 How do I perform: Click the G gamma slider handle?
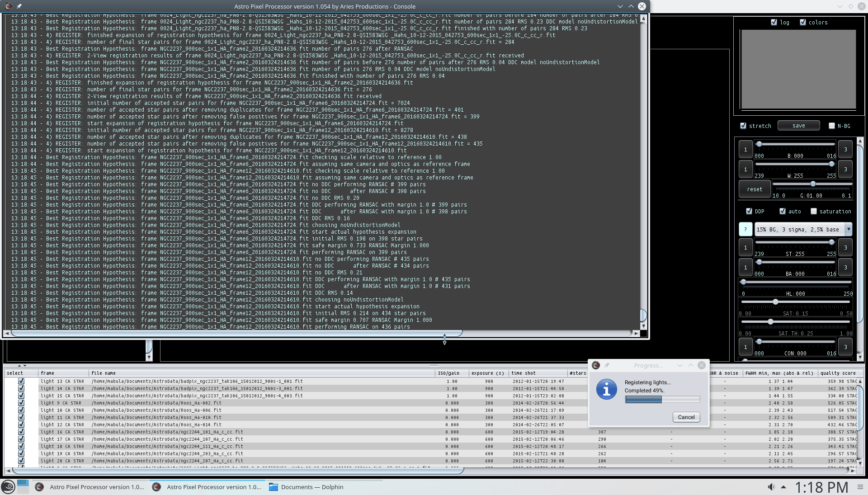[x=813, y=184]
